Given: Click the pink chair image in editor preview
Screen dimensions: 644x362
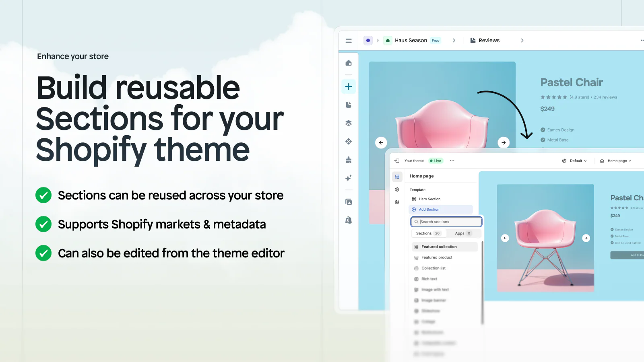Looking at the screenshot, I should pyautogui.click(x=545, y=238).
